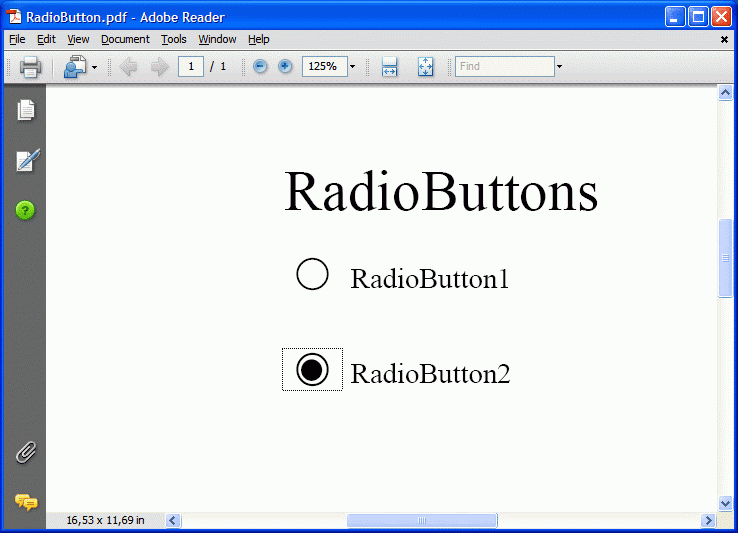Screen dimensions: 738x533
Task: Click the Print toolbar icon
Action: [30, 66]
